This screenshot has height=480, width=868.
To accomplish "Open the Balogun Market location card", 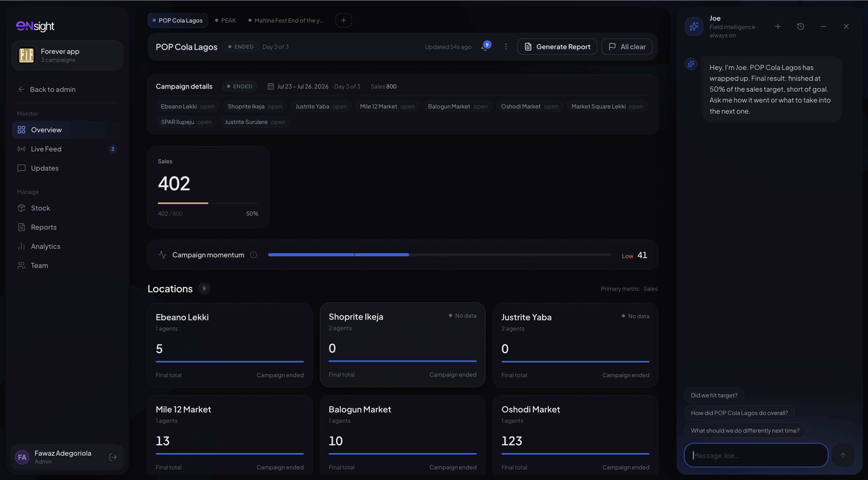I will tap(402, 435).
